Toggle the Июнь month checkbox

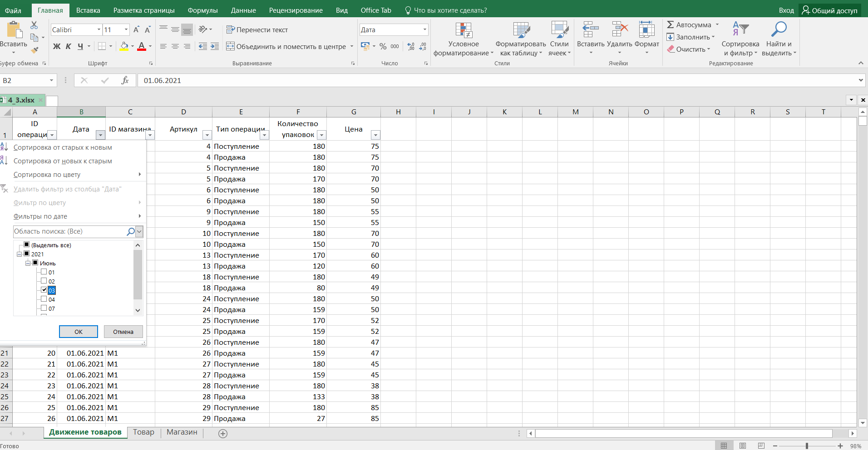35,263
